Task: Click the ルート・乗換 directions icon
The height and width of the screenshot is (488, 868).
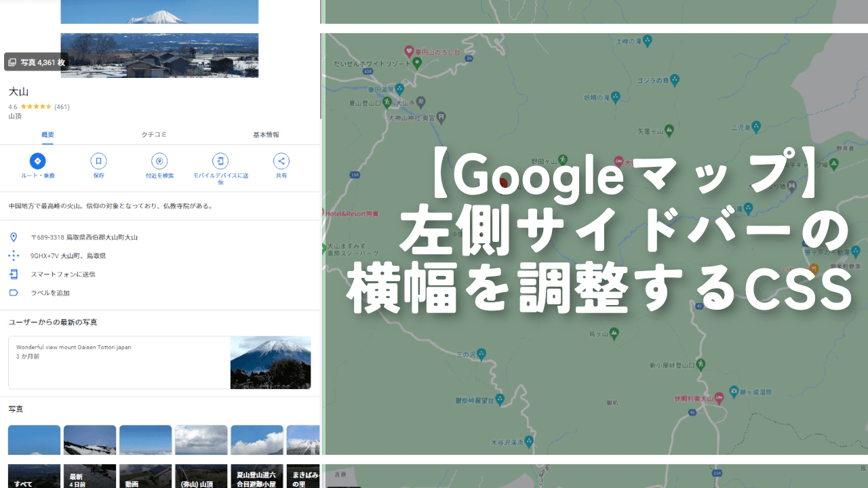Action: [x=37, y=161]
